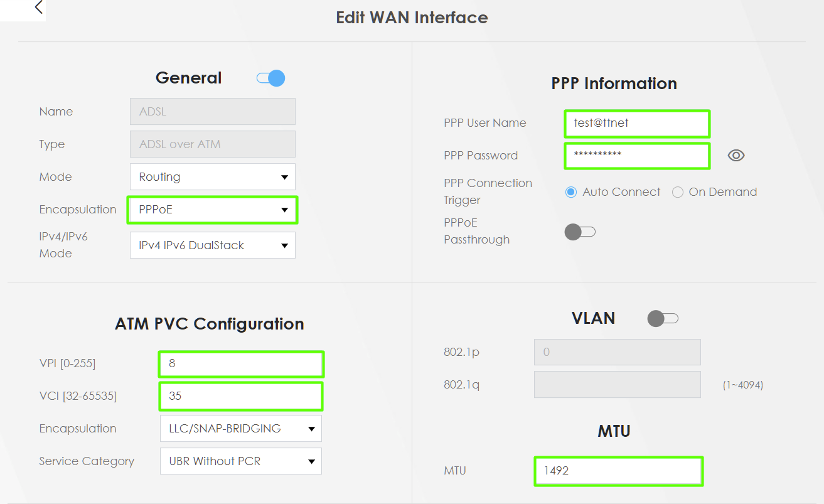Click the disabled 802.1p field
This screenshot has width=824, height=504.
(618, 352)
